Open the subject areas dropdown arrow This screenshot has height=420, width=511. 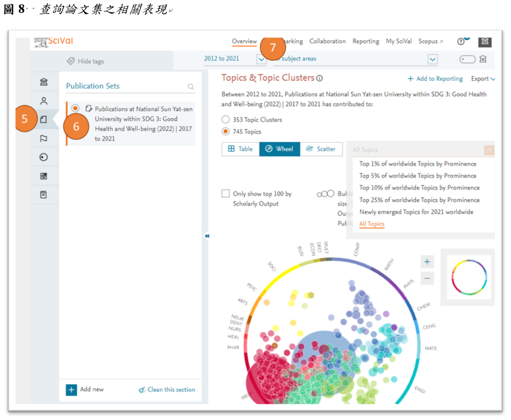[432, 59]
